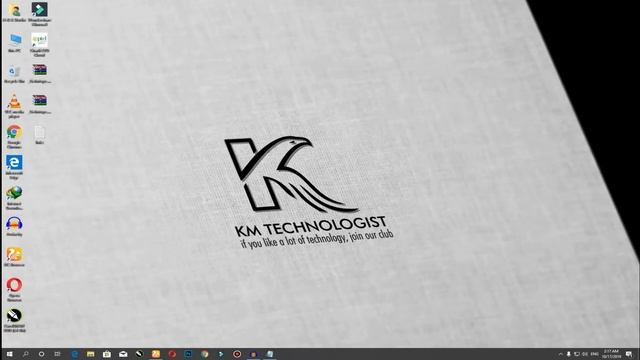Click microphone icon in system tray

pos(568,354)
